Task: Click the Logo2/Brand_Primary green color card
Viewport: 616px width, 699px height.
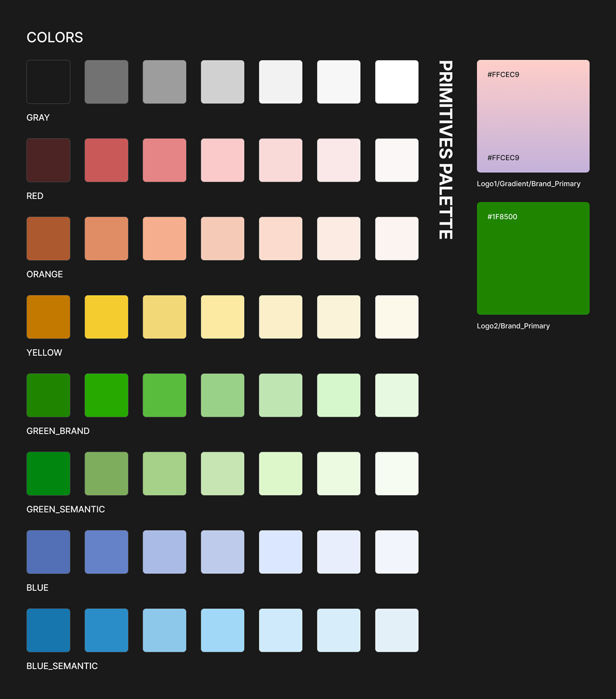Action: 533,258
